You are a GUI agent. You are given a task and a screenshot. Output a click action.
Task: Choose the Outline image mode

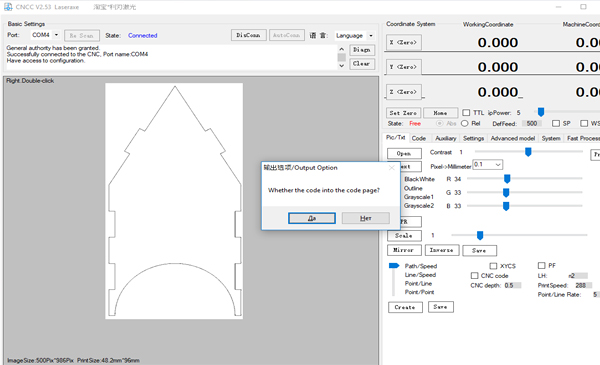click(x=413, y=188)
